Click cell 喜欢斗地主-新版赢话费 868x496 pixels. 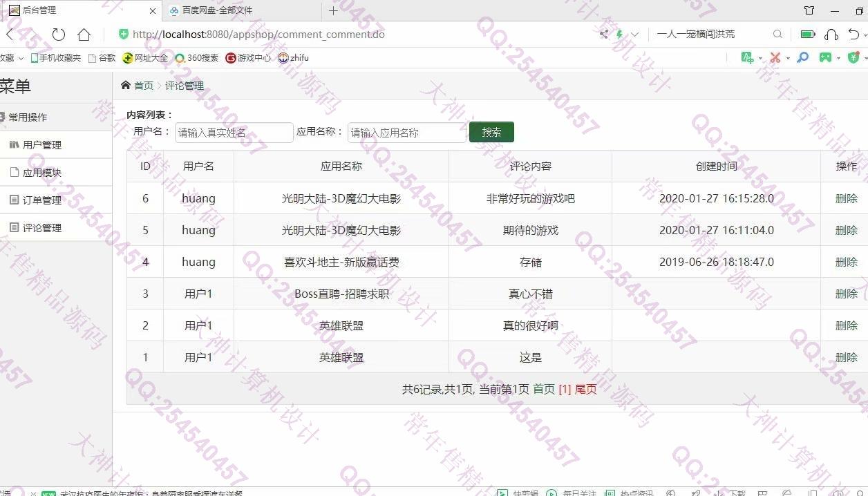click(341, 263)
